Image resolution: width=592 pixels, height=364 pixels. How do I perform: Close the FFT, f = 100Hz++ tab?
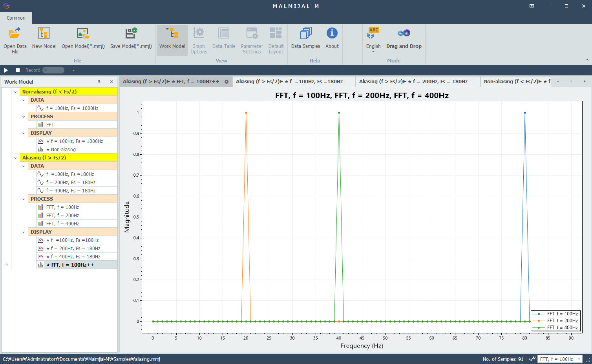pos(227,82)
